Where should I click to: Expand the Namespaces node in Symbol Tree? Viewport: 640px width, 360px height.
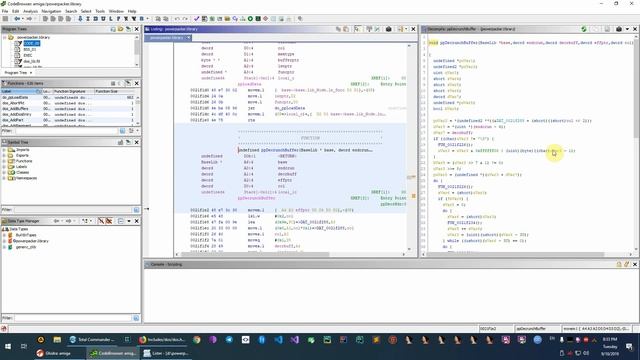(x=4, y=178)
